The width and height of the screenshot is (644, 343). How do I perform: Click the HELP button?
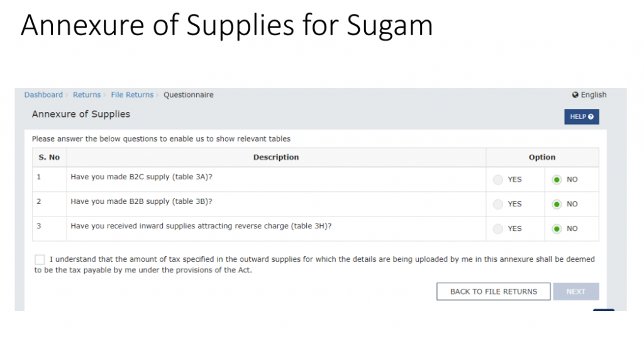582,116
